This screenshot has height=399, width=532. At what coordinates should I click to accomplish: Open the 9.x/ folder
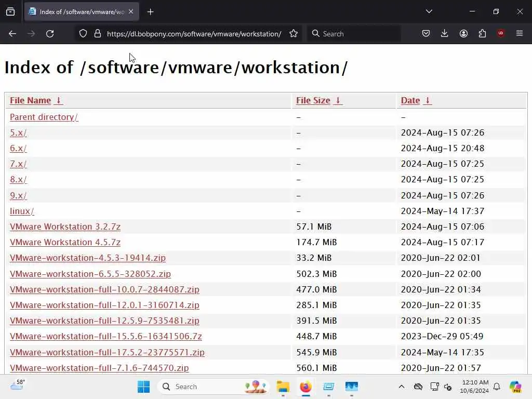pyautogui.click(x=18, y=195)
